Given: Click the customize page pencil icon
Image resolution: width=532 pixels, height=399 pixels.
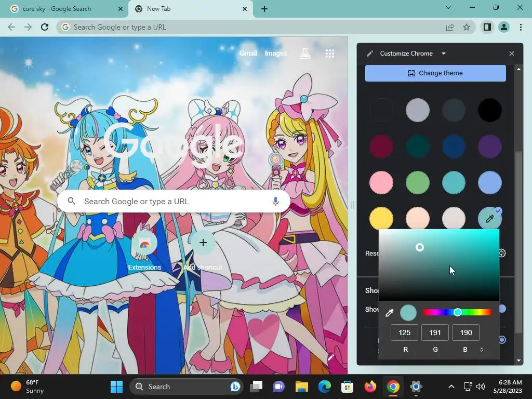Looking at the screenshot, I should (330, 357).
